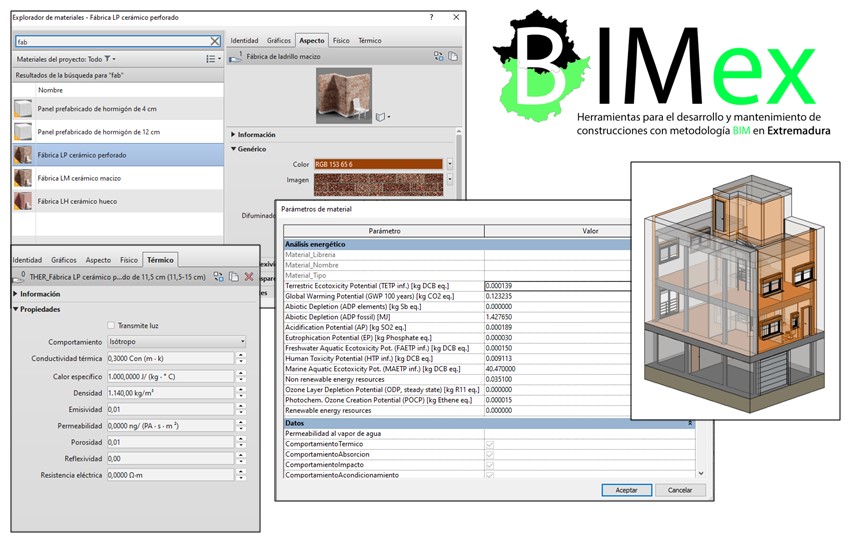
Task: Click the funnel filter icon next to Todo
Action: (107, 59)
